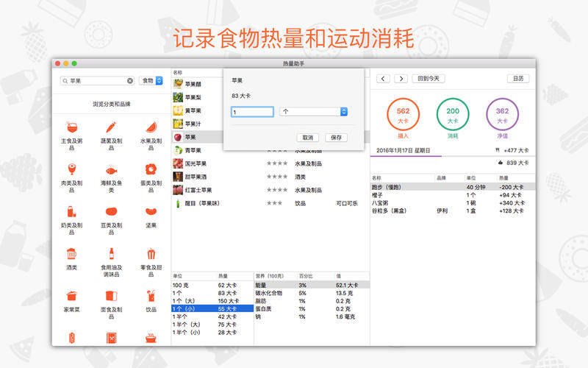The width and height of the screenshot is (588, 368).
Task: Open the 肉类及制品 meat category
Action: (71, 177)
